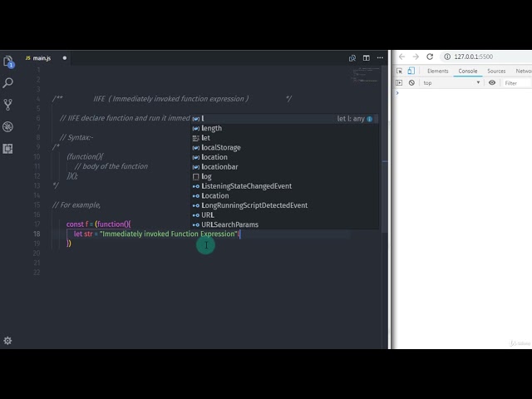Select capitalized 'Location' suggestion
The image size is (532, 399).
pos(284,196)
